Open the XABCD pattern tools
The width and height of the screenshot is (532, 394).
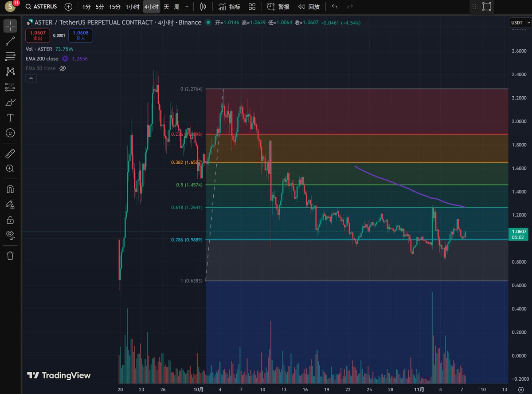tap(10, 71)
